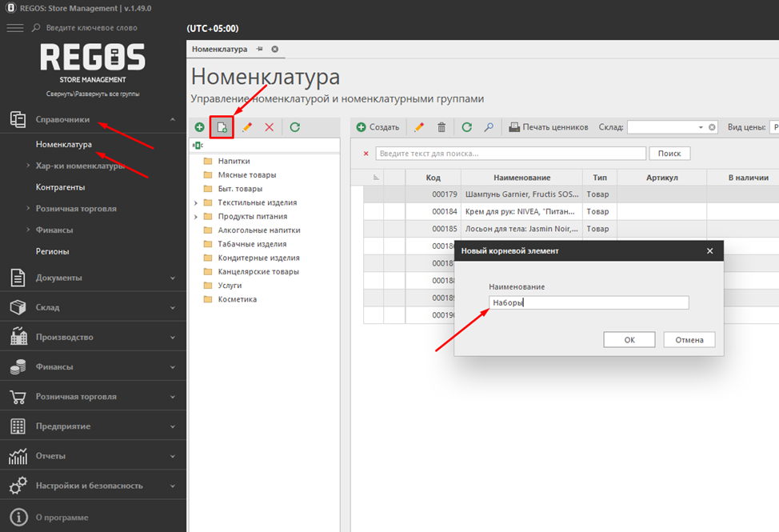Image resolution: width=779 pixels, height=532 pixels.
Task: Click the pencil edit icon above the group tree
Action: pyautogui.click(x=247, y=126)
